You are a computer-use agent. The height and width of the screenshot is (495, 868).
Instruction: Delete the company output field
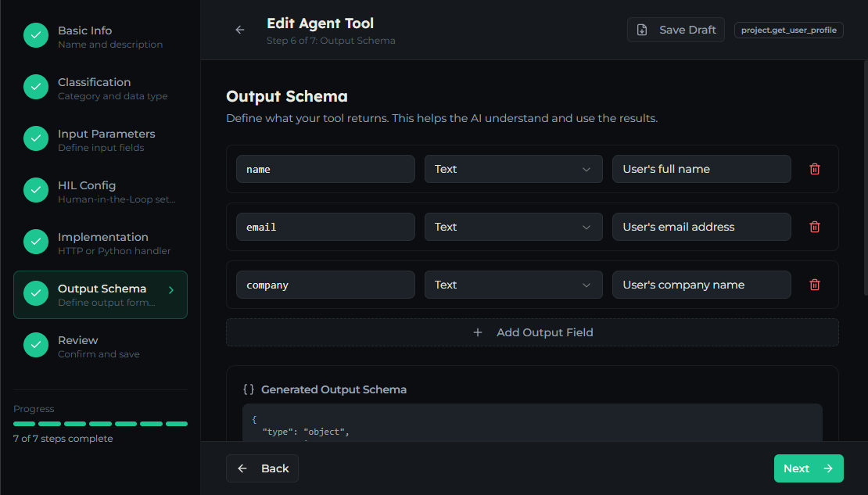pos(814,285)
